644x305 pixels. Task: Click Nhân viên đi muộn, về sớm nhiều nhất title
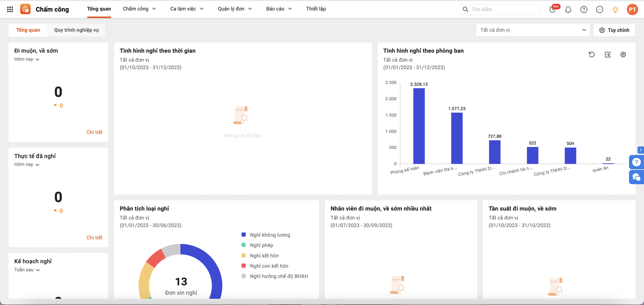(x=381, y=209)
